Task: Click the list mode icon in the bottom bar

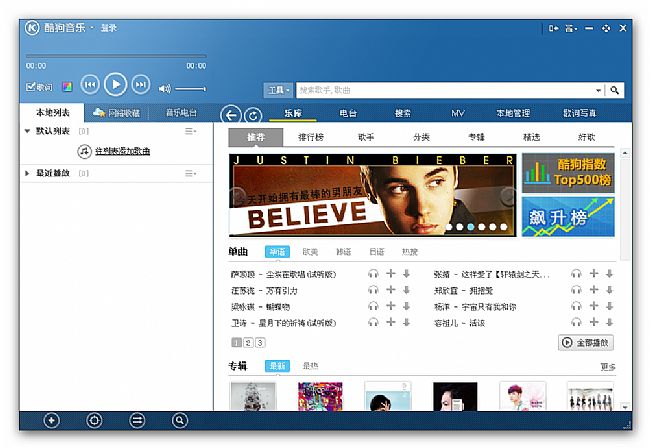Action: point(137,420)
